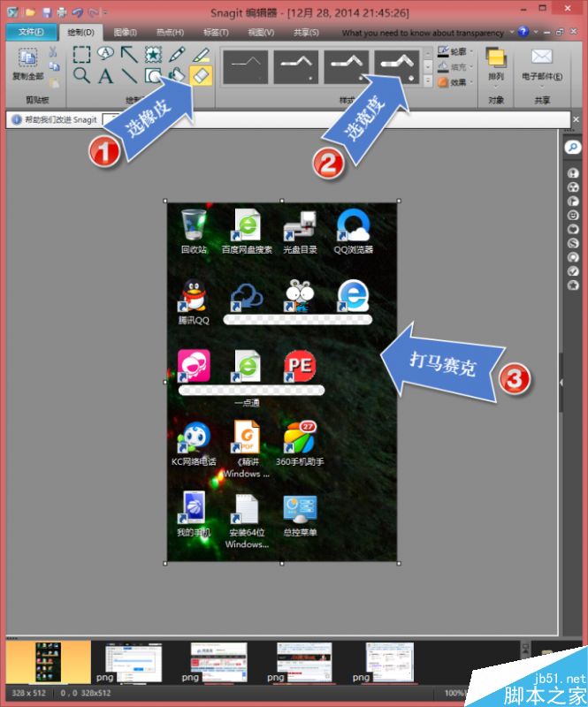Select the highlighted desktop capture thumbnail in tray
588x707 pixels.
click(x=49, y=662)
